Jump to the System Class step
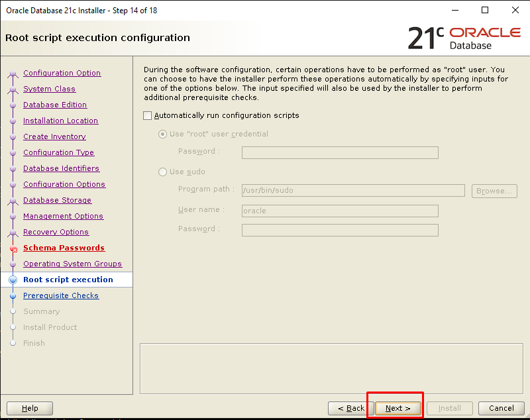This screenshot has height=420, width=530. (49, 89)
